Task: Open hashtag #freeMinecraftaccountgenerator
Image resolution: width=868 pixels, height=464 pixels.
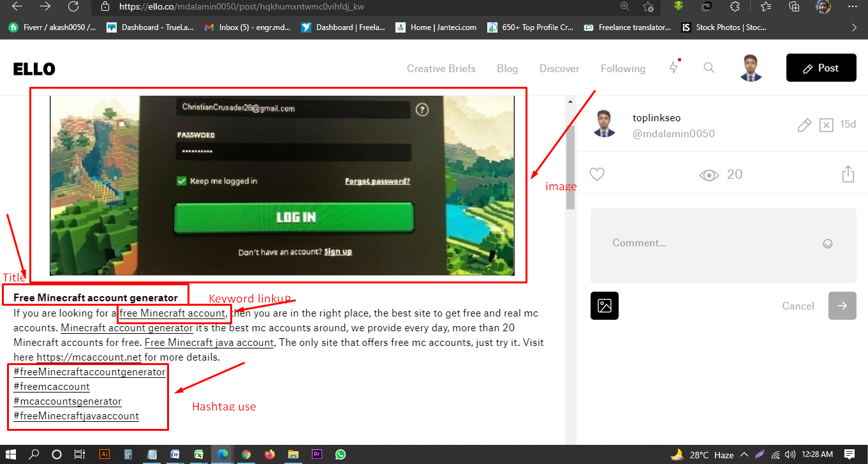Action: (x=89, y=372)
